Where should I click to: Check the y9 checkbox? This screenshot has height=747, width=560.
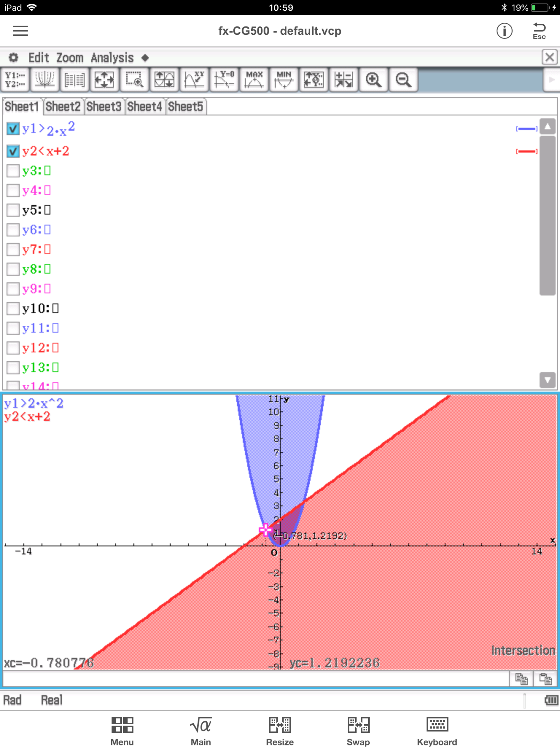click(x=13, y=289)
